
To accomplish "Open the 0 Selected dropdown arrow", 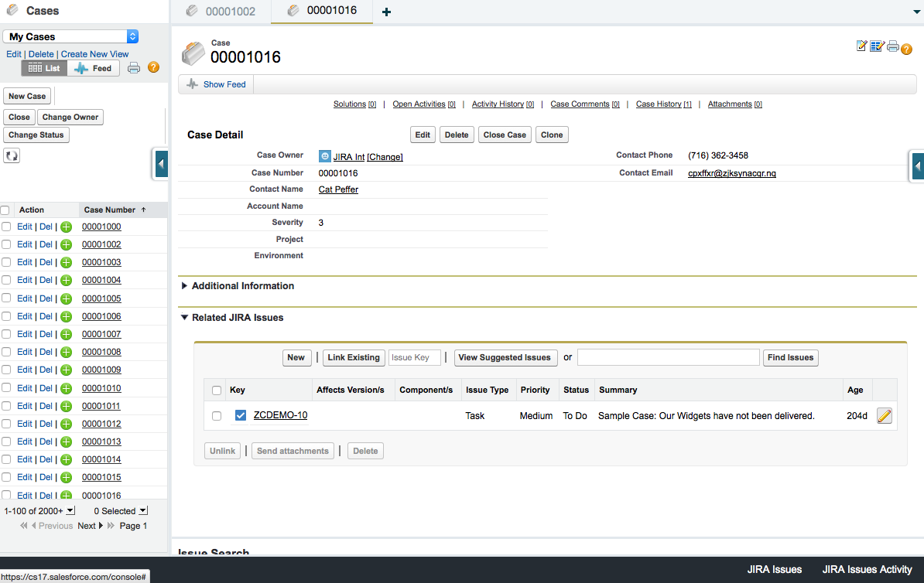I will click(142, 511).
